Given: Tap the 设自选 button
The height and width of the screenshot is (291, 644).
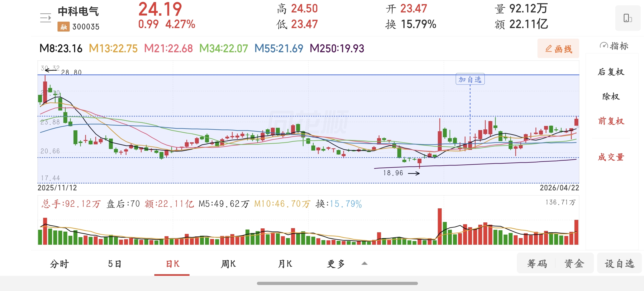Looking at the screenshot, I should (x=619, y=263).
